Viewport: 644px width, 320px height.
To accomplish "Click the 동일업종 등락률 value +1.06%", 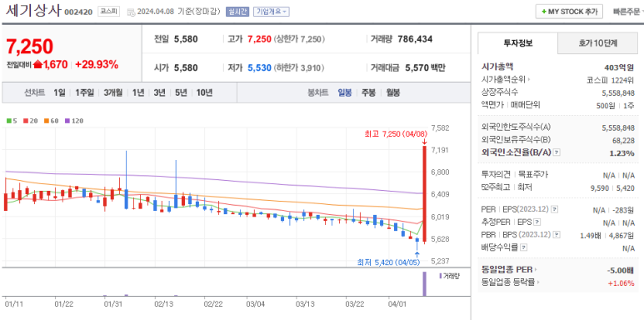I will click(x=622, y=283).
